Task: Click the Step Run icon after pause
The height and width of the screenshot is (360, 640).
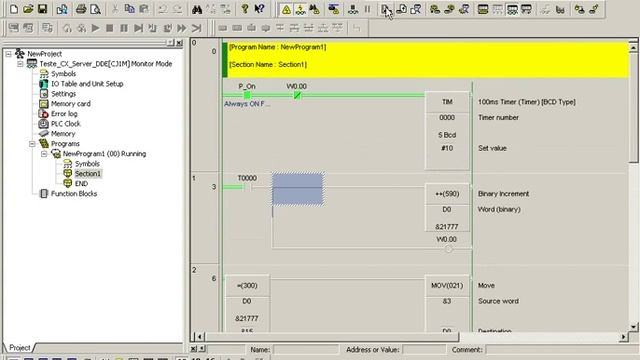Action: (x=138, y=28)
